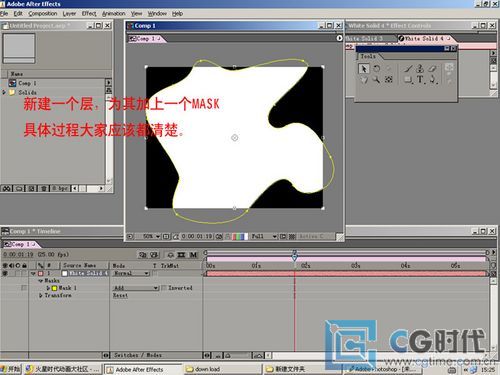
Task: Open the Add mask mode dropdown
Action: tap(136, 288)
